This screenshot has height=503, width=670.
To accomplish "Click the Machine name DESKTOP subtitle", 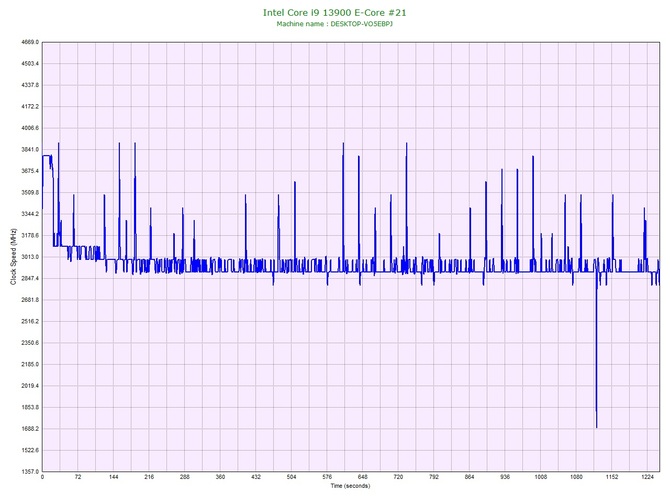I will [x=335, y=24].
